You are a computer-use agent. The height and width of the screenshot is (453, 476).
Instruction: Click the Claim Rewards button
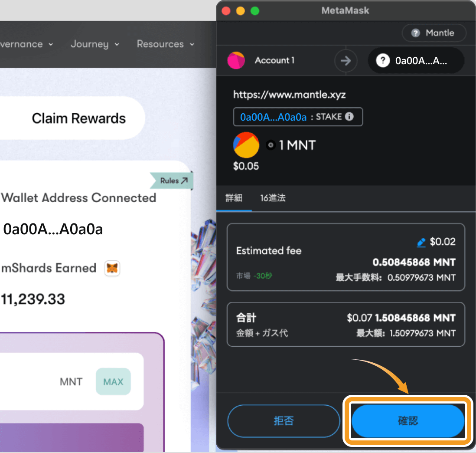[x=72, y=118]
